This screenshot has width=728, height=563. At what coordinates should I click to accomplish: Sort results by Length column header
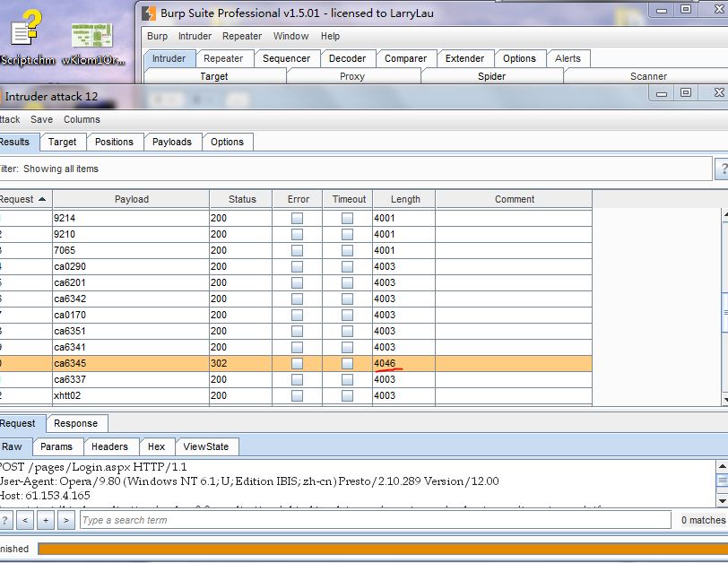click(404, 199)
